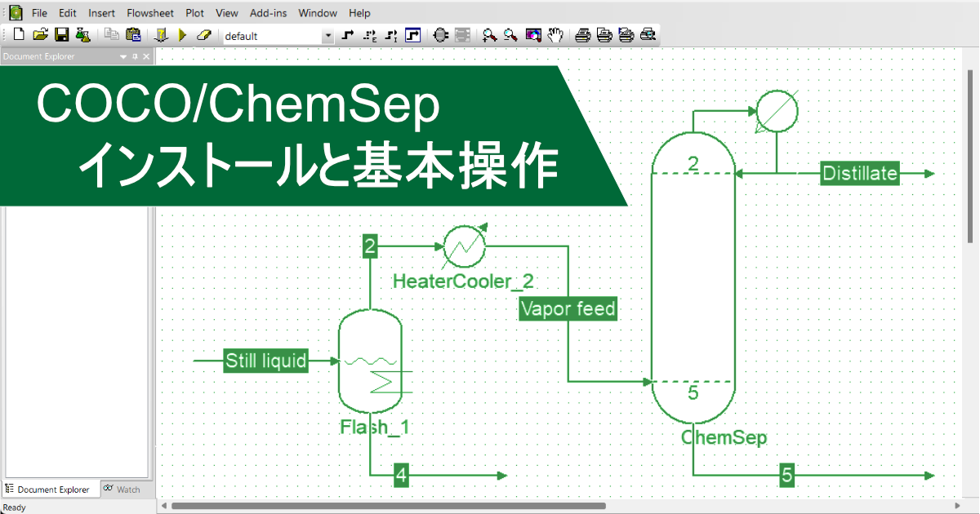Toggle pin on Document Explorer panel
Image resolution: width=980 pixels, height=514 pixels.
tap(135, 56)
